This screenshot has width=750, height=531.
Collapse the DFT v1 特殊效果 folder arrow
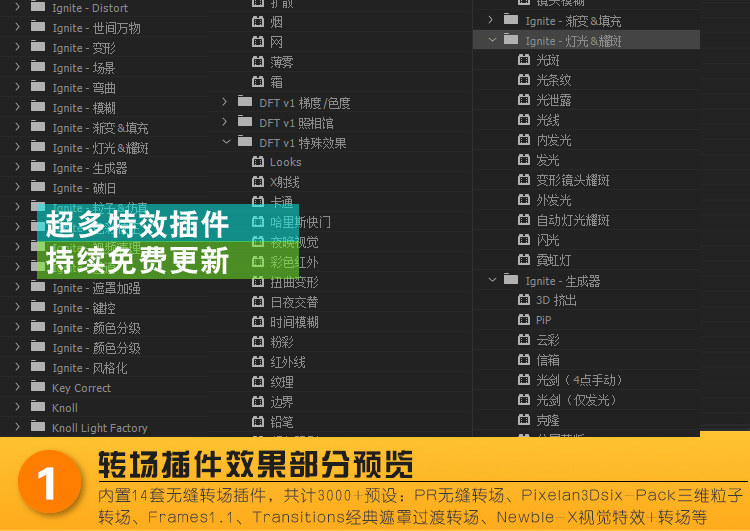pos(226,142)
